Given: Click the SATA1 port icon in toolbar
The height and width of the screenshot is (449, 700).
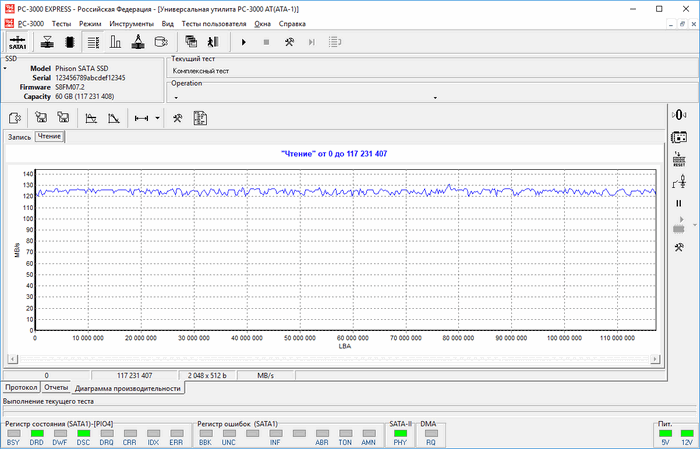Looking at the screenshot, I should (x=17, y=42).
